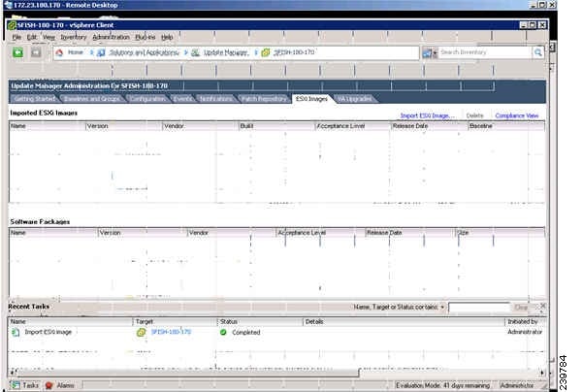Click the search magnifier icon
582x392 pixels.
click(x=537, y=52)
